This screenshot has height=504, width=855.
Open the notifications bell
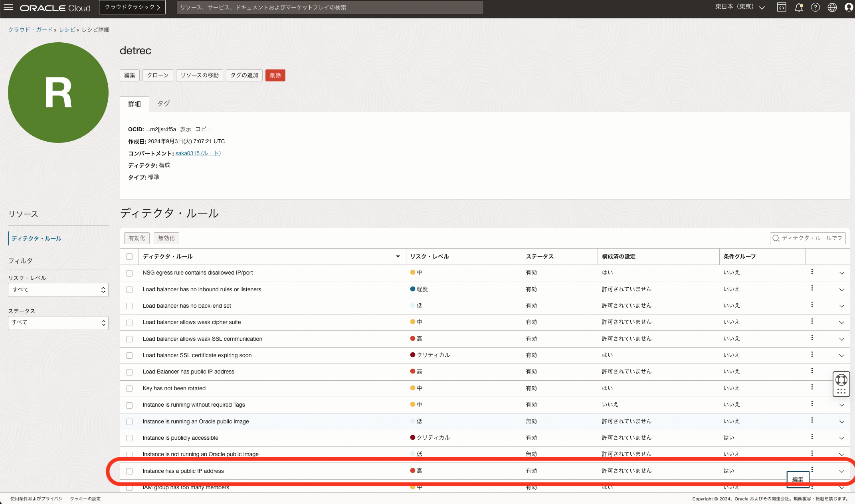coord(798,7)
